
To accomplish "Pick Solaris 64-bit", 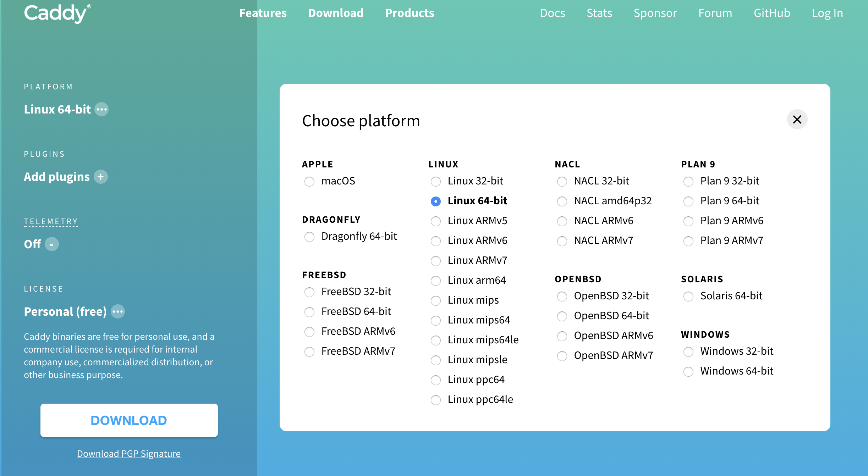I will [688, 296].
